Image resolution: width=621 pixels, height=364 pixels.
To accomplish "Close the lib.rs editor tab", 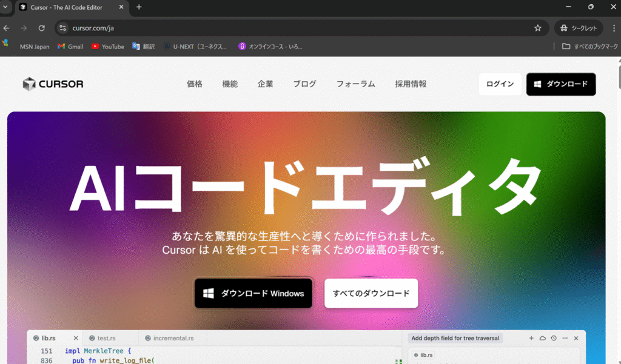I will (76, 339).
